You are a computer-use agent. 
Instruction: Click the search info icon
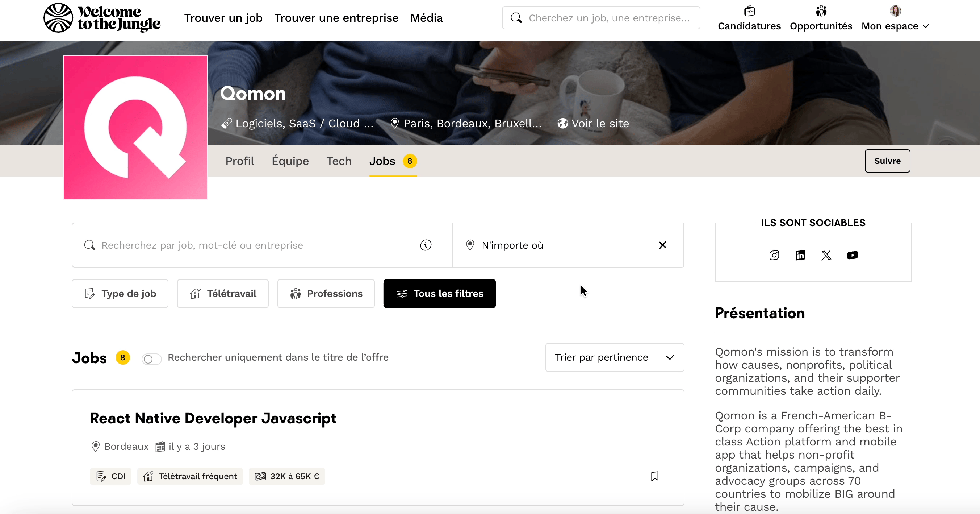(x=426, y=245)
